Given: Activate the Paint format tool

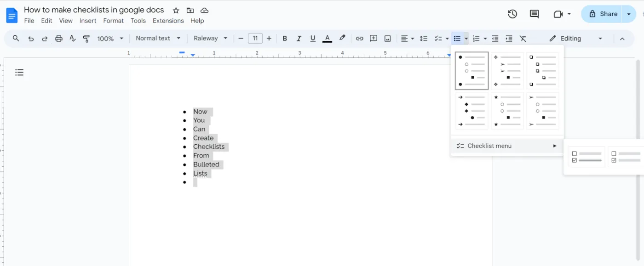Looking at the screenshot, I should click(x=86, y=38).
